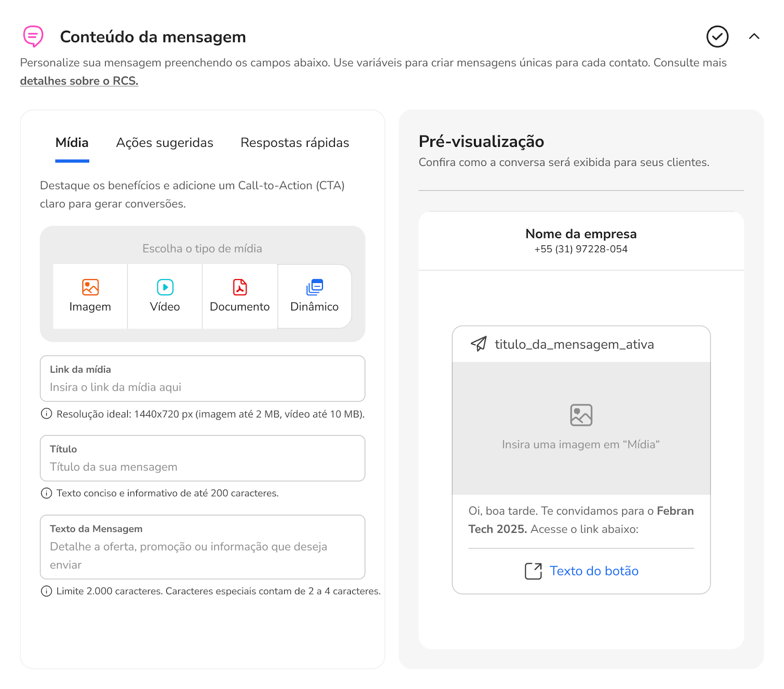Select the Dinâmico media type
Screen dimensions: 784x689
315,296
